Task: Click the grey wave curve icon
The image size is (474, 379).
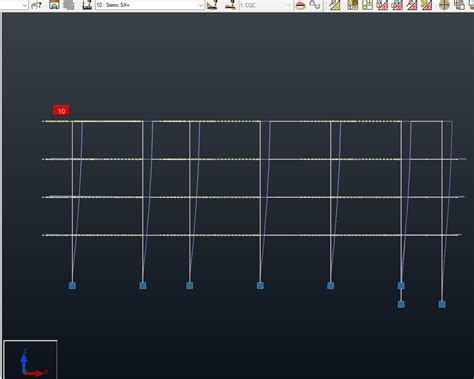Action: [x=314, y=5]
